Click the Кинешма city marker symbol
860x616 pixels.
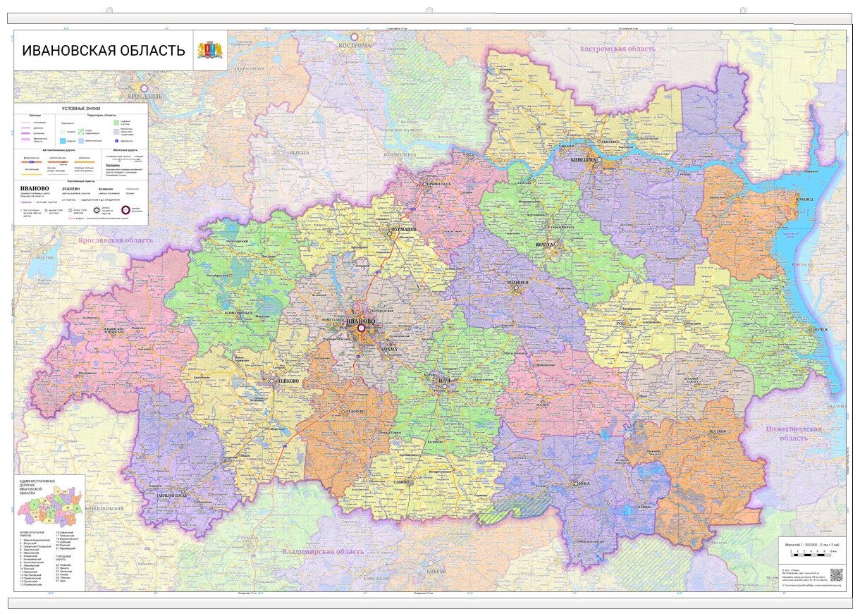click(599, 160)
